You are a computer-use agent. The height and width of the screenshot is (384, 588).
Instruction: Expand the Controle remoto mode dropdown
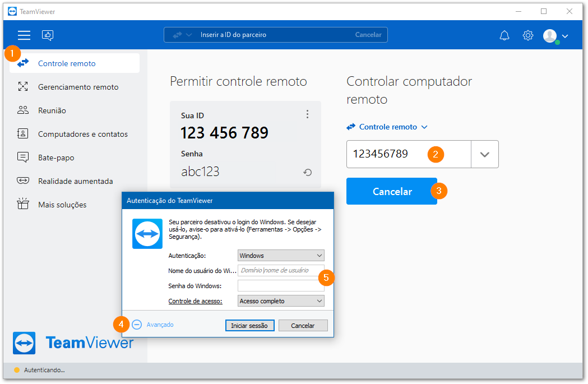(x=387, y=127)
